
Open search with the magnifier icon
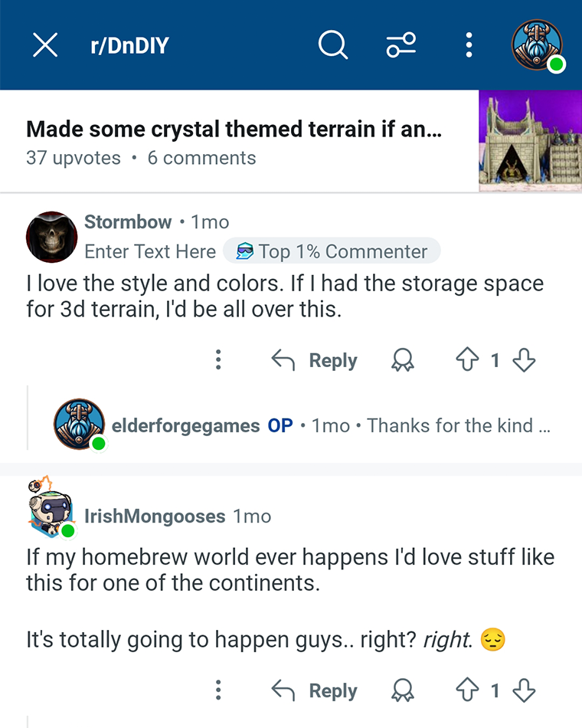(333, 45)
